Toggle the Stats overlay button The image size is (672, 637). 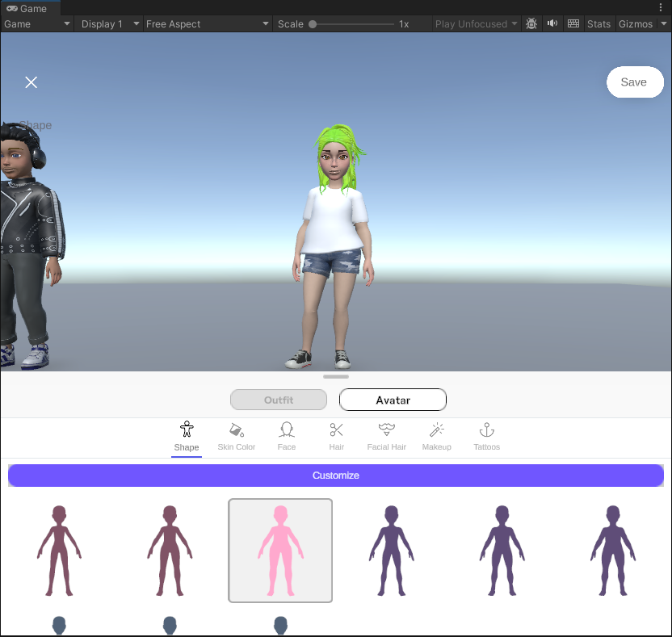click(598, 24)
